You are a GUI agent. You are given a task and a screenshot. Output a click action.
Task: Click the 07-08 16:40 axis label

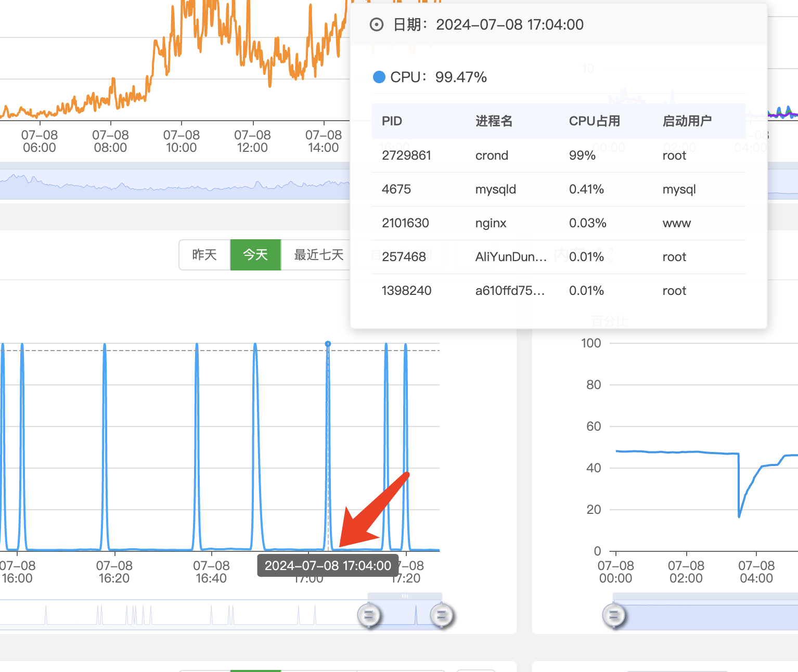[x=211, y=572]
